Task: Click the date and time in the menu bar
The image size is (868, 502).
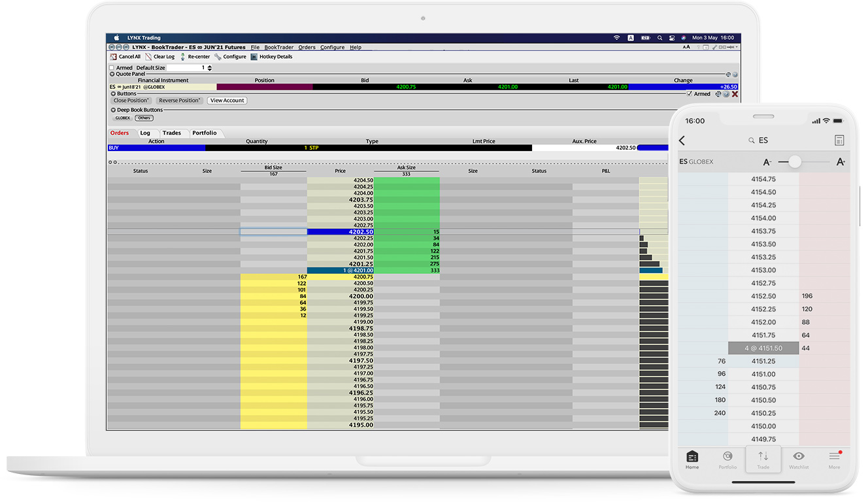Action: [x=713, y=38]
